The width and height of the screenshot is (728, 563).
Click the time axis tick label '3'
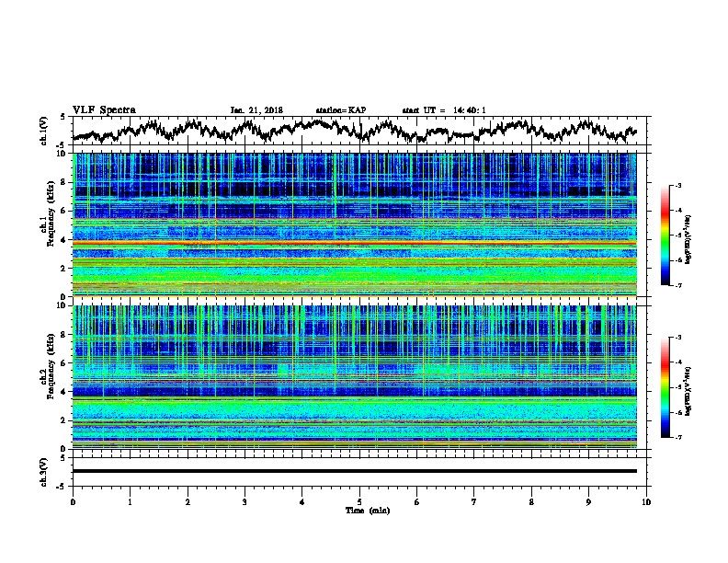coord(245,502)
